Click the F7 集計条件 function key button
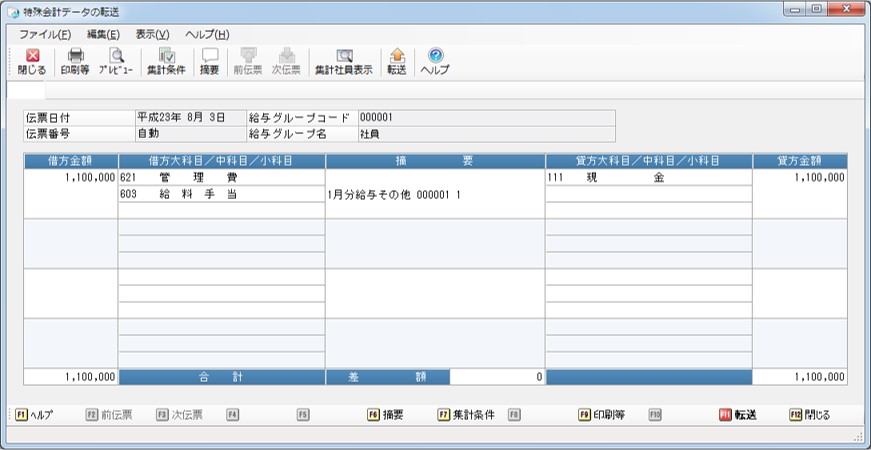 click(465, 415)
